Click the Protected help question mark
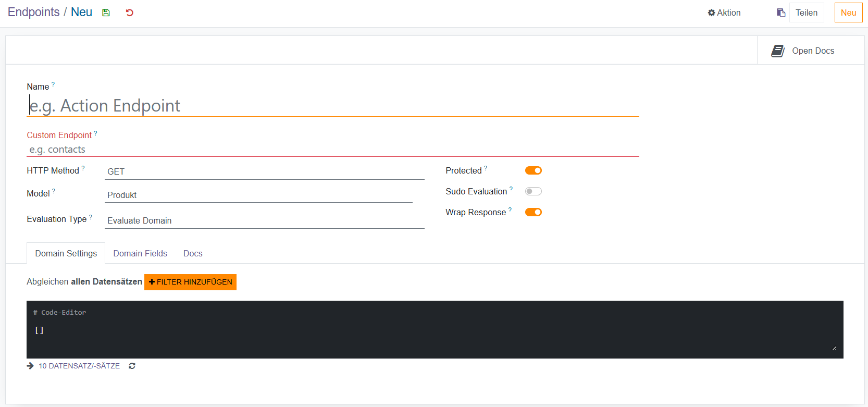Image resolution: width=868 pixels, height=407 pixels. tap(486, 168)
